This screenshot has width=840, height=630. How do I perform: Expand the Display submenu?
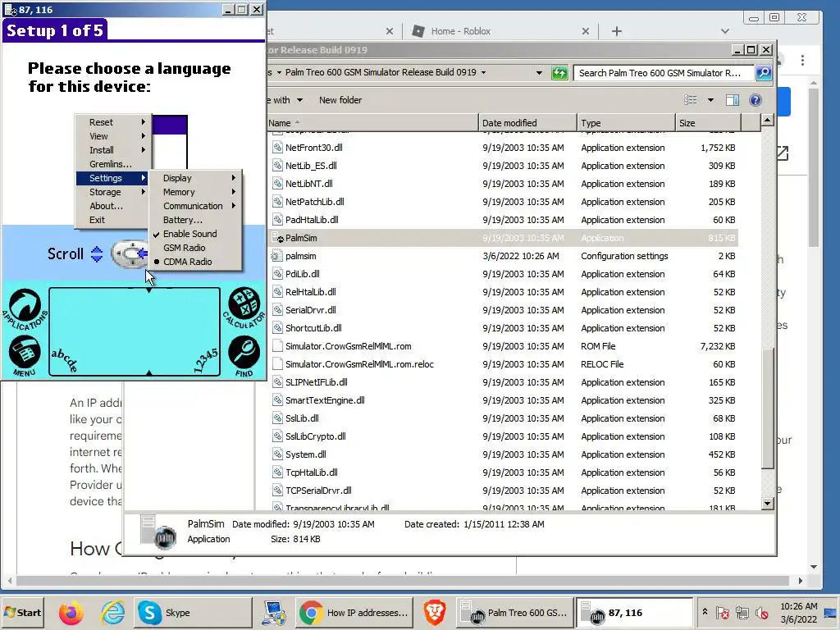(195, 178)
